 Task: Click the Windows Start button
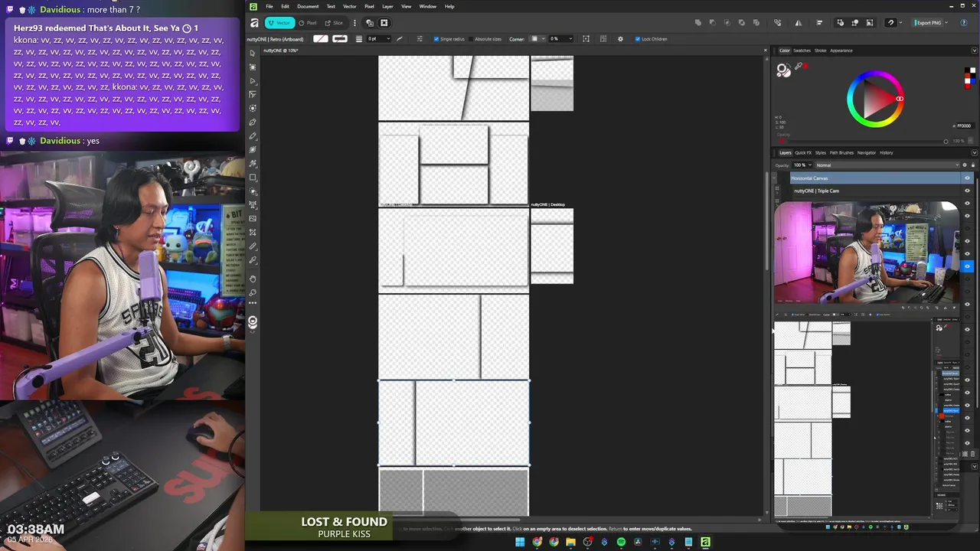point(520,542)
